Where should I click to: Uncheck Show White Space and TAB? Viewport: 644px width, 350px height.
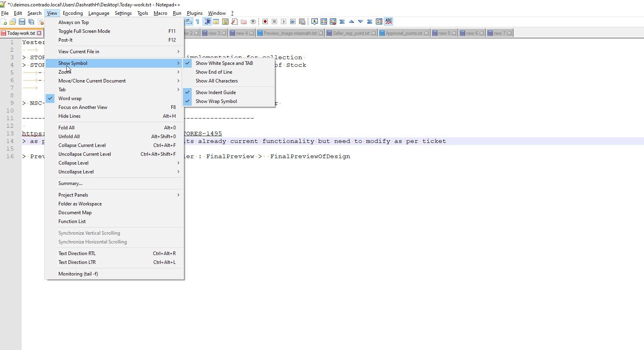coord(224,63)
